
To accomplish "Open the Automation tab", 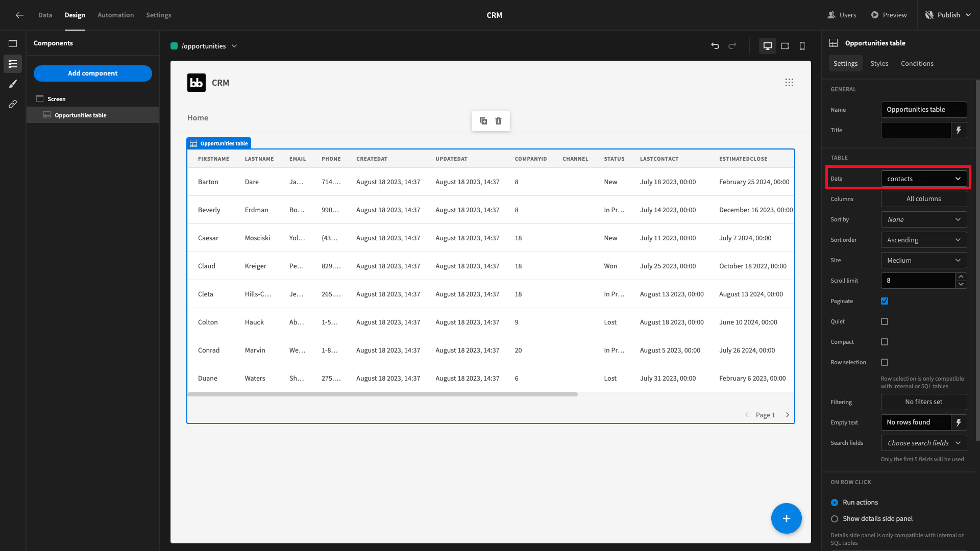I will 115,15.
